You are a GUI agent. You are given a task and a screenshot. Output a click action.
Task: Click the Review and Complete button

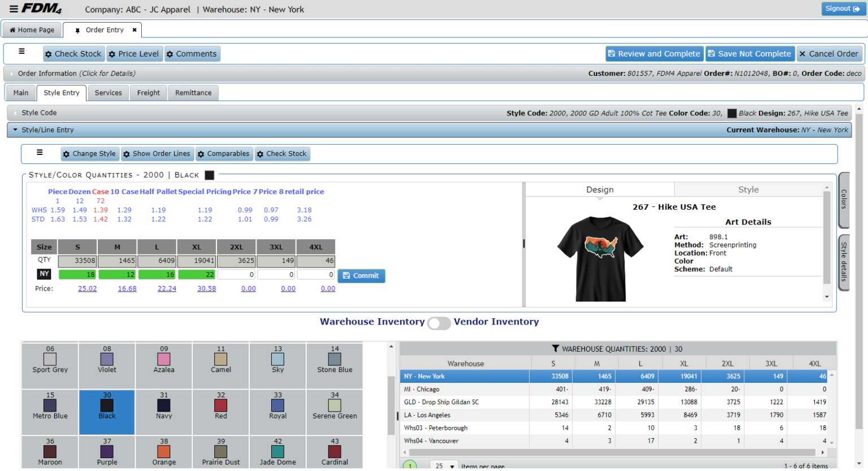click(x=654, y=54)
